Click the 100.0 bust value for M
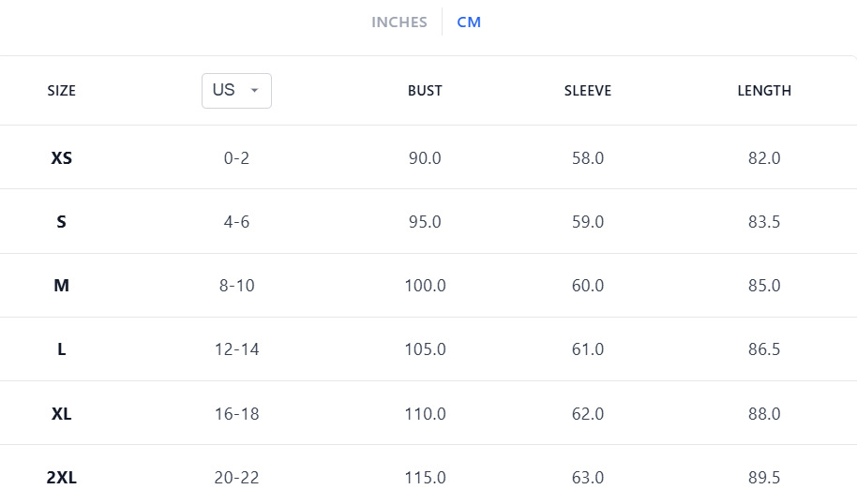The height and width of the screenshot is (504, 857). pos(425,286)
